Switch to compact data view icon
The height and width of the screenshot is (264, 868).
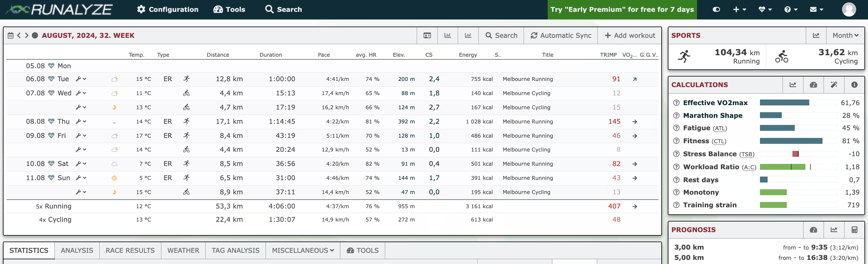[x=427, y=35]
